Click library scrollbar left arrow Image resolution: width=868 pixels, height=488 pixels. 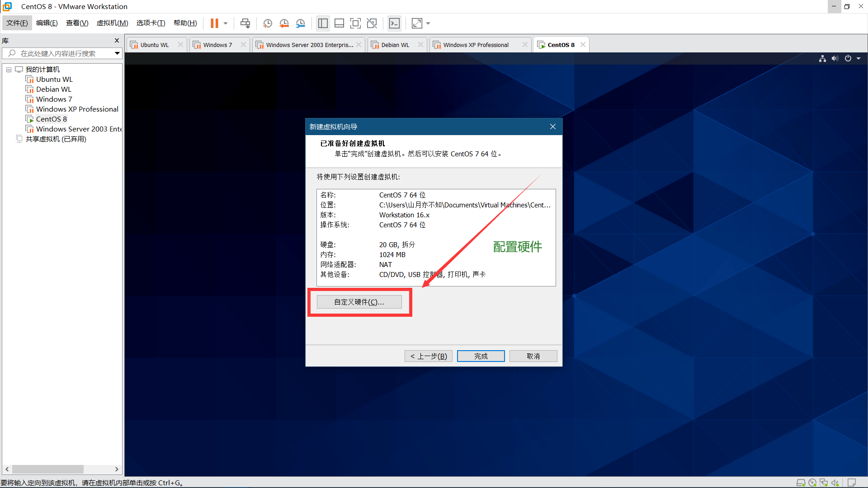pyautogui.click(x=7, y=469)
